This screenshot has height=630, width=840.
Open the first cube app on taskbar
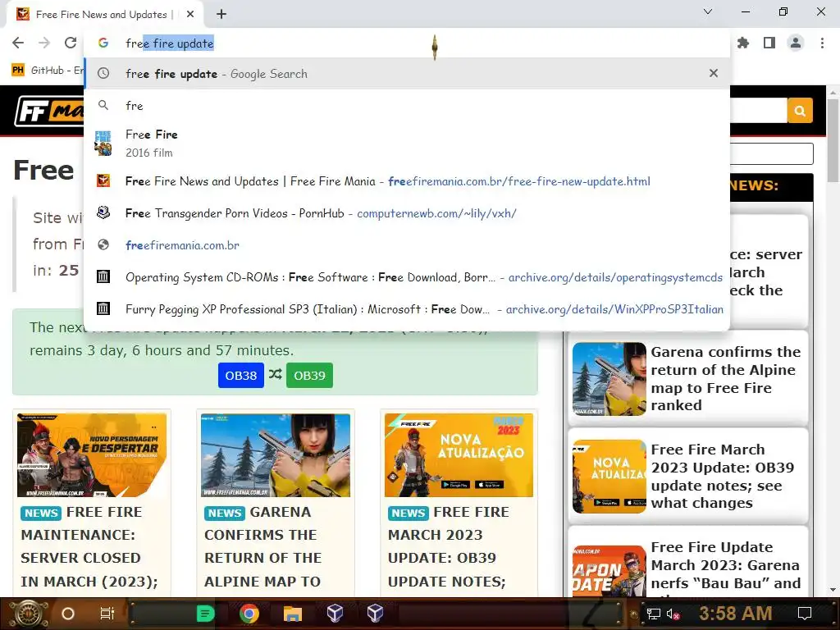335,614
